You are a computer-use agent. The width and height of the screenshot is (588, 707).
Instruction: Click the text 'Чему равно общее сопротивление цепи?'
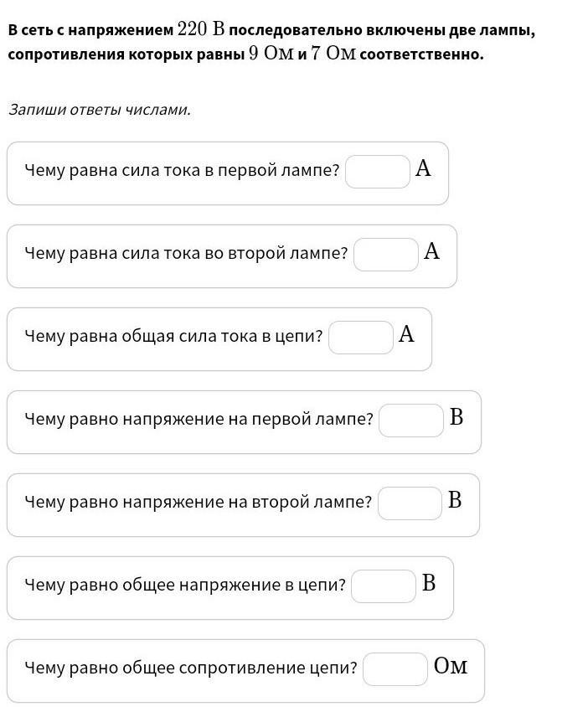point(190,668)
